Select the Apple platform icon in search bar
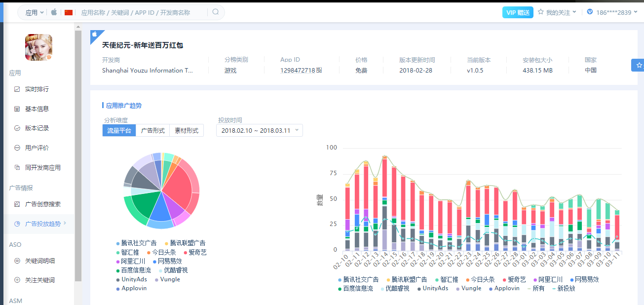This screenshot has height=305, width=644. (x=54, y=12)
